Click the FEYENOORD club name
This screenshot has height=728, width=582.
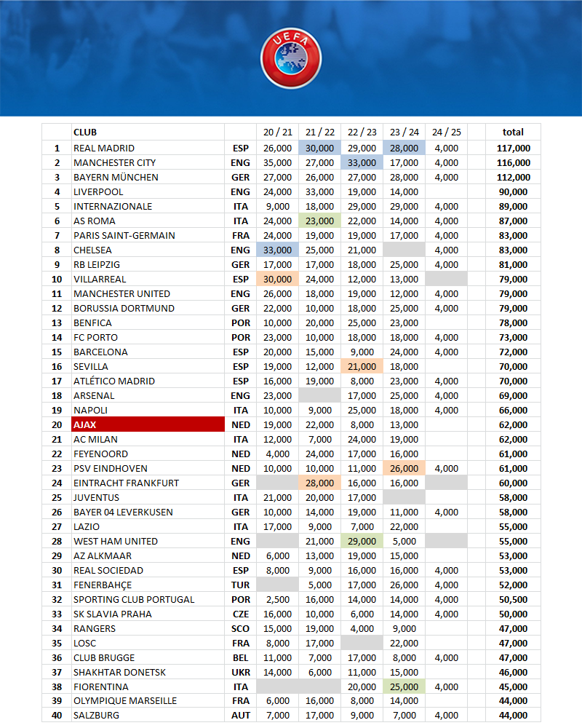click(x=100, y=454)
